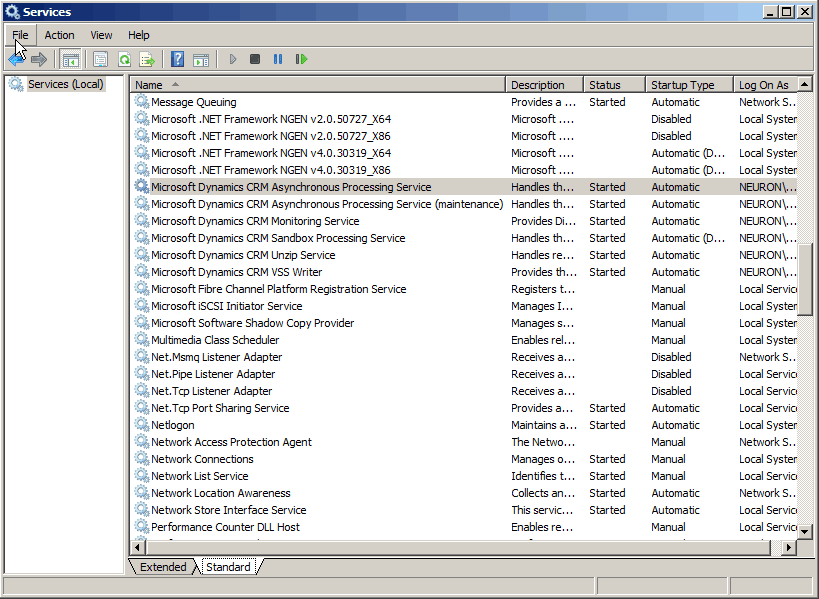Click gear icon of Performance Counter DLL Host
This screenshot has width=819, height=599.
click(142, 526)
